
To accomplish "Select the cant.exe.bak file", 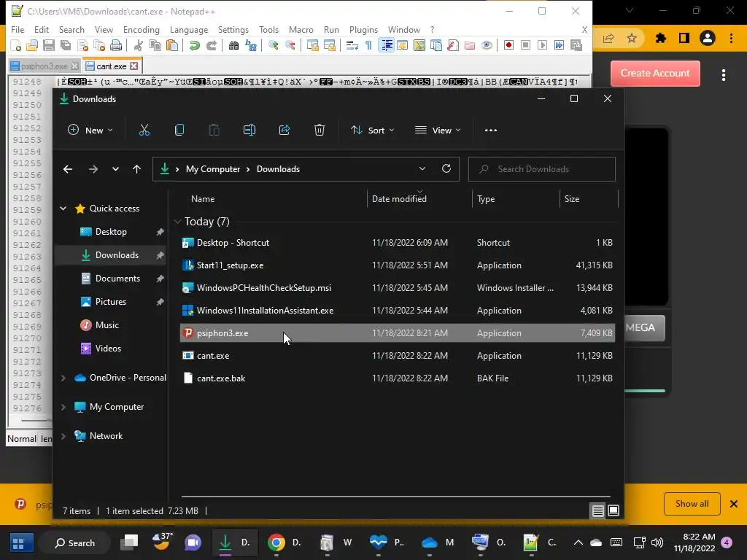I will [x=398, y=378].
